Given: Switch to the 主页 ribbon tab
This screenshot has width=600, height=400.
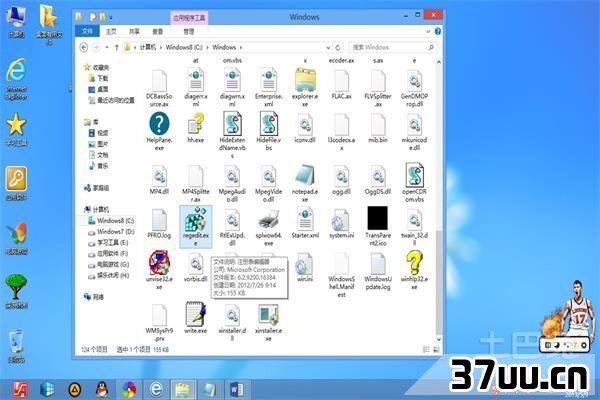Looking at the screenshot, I should (111, 31).
